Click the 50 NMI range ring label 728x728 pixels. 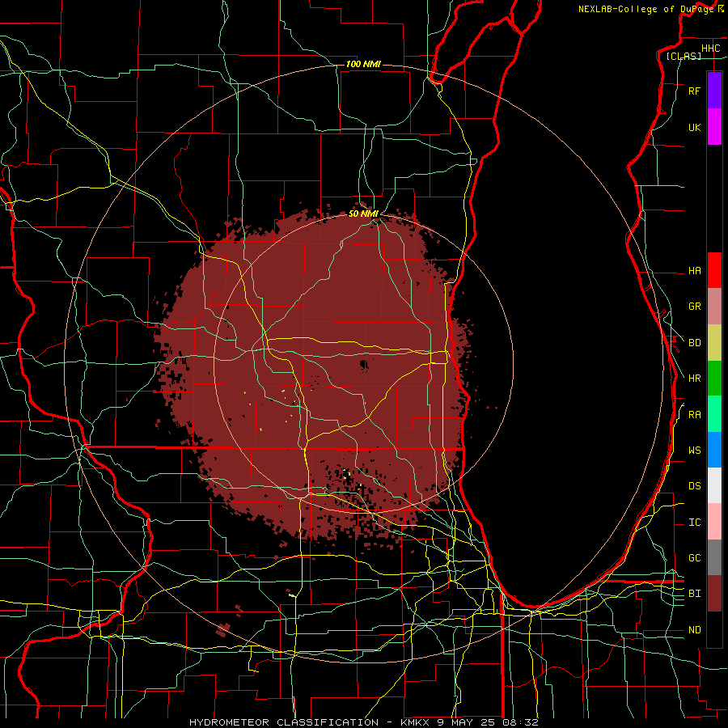pos(363,214)
